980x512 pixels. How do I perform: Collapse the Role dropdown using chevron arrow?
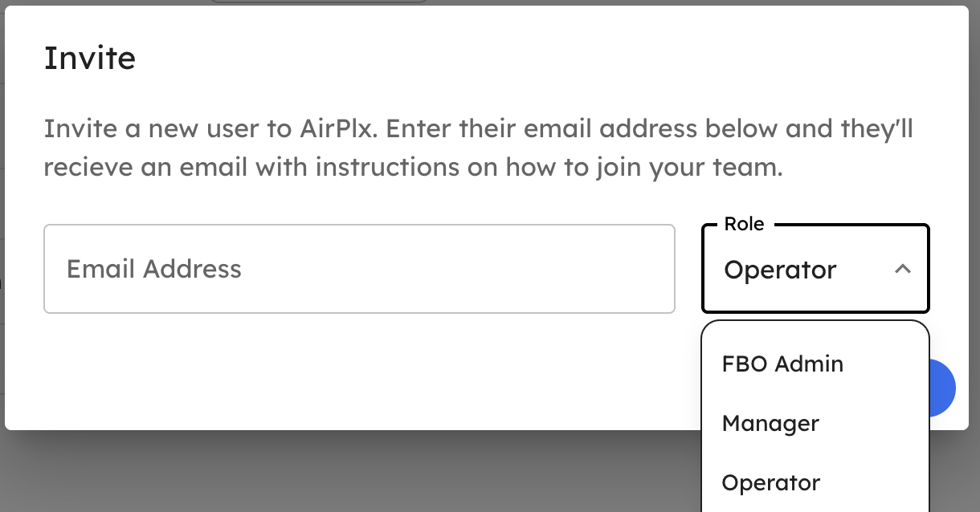[x=903, y=270]
